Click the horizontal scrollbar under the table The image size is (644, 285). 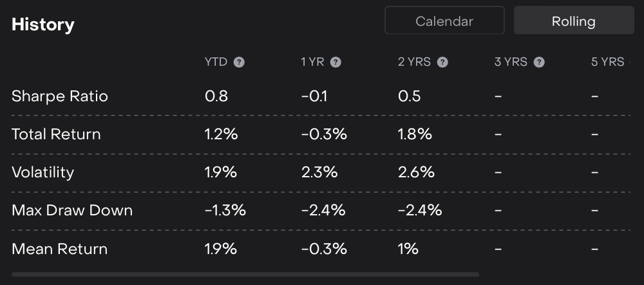point(245,275)
